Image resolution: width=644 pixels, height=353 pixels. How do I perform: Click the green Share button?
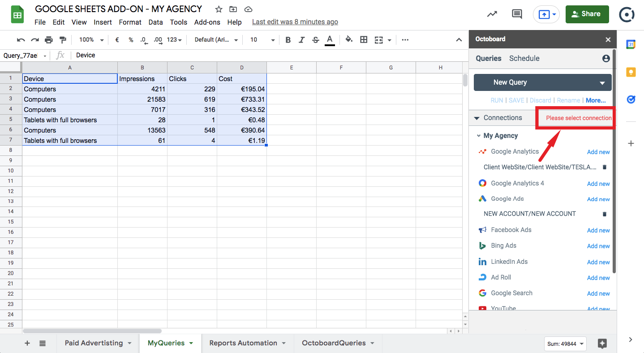pyautogui.click(x=587, y=14)
